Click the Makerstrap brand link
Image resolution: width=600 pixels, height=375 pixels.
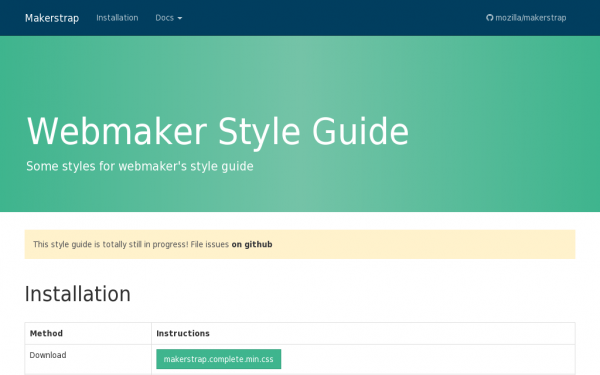pyautogui.click(x=52, y=18)
